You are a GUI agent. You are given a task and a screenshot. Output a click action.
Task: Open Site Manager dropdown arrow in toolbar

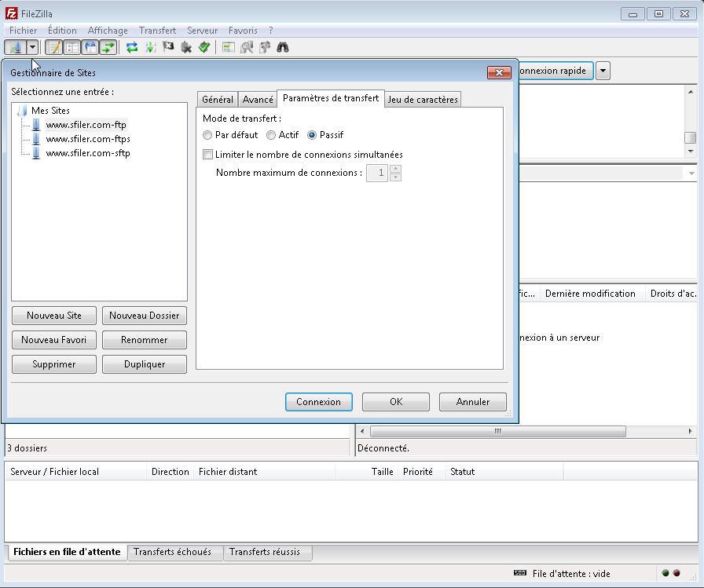coord(32,47)
